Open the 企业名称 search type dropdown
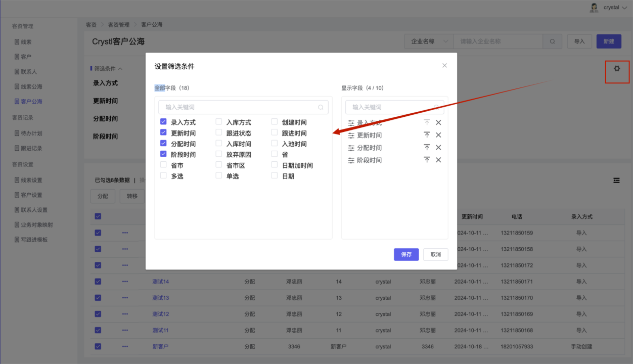Viewport: 633px width, 364px height. click(429, 41)
